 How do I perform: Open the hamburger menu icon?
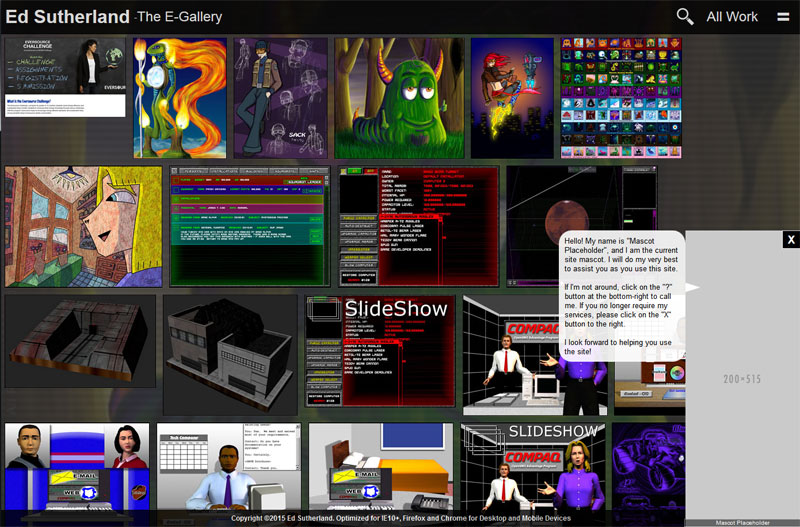click(783, 16)
